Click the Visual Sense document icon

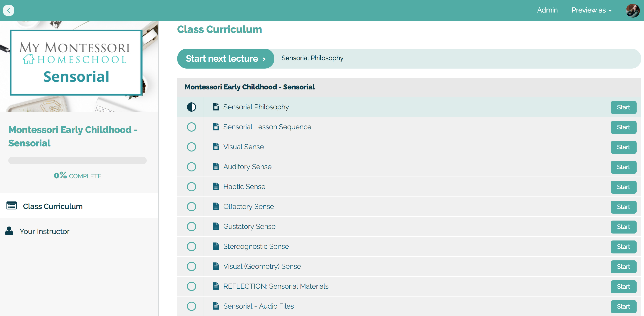(216, 146)
